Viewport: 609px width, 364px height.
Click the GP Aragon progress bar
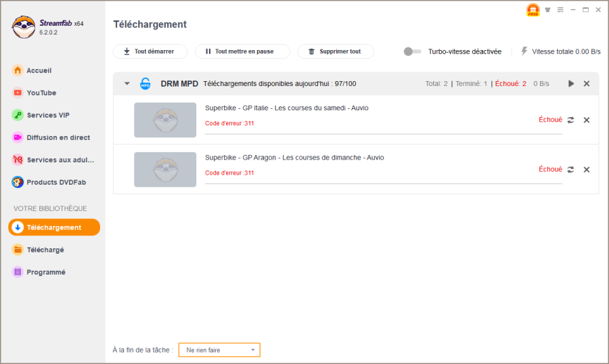[384, 183]
